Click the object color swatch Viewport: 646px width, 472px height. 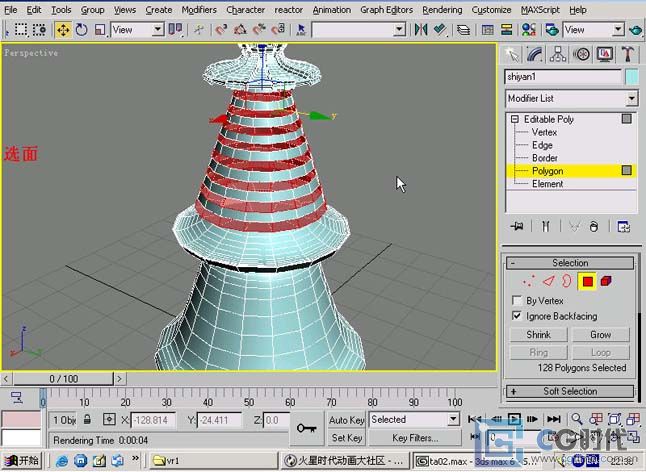pos(631,77)
